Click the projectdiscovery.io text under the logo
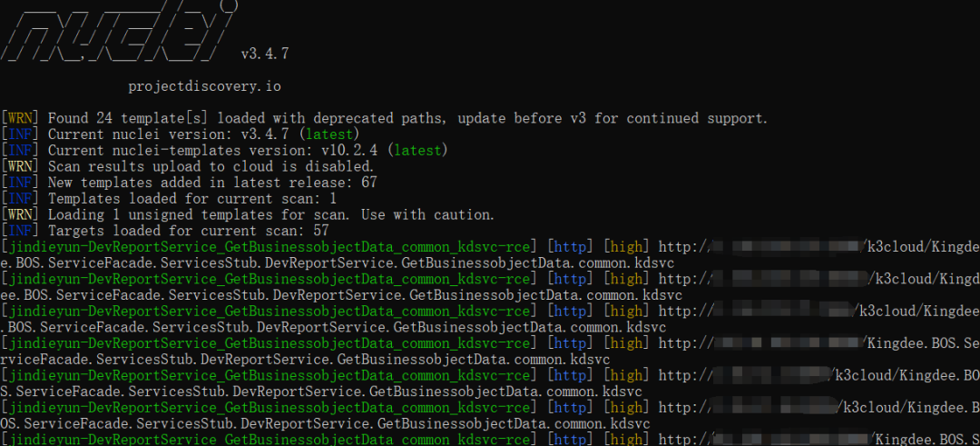The width and height of the screenshot is (980, 446). pos(204,87)
